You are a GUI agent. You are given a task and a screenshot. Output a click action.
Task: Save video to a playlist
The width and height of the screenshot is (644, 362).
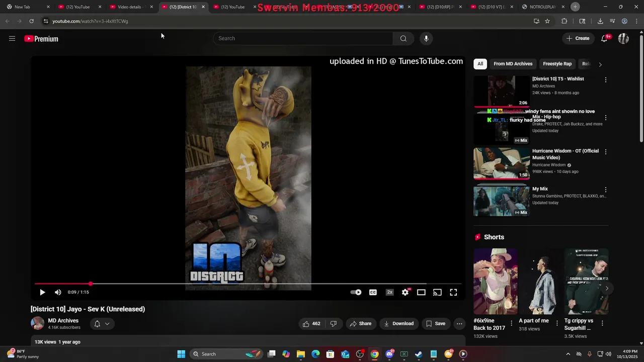(436, 324)
